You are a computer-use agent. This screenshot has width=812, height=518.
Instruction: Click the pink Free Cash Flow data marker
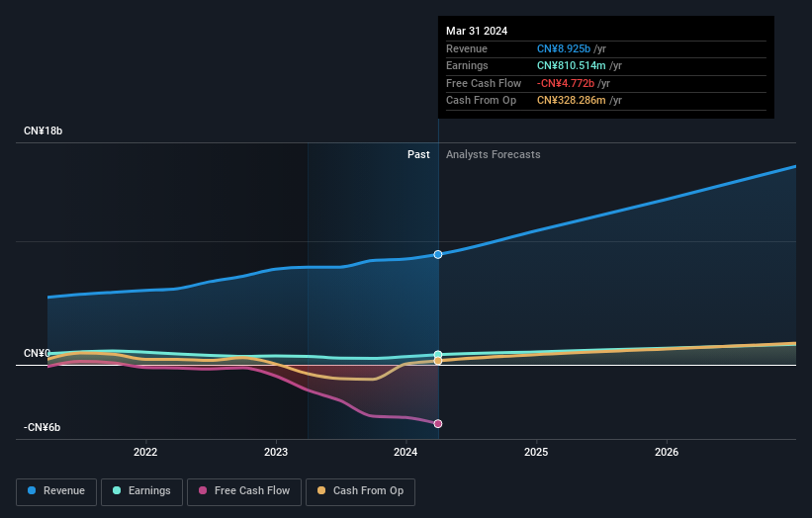[438, 424]
